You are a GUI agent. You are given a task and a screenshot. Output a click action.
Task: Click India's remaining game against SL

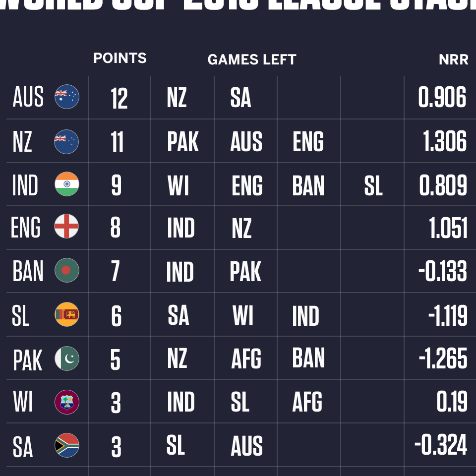pos(373,186)
